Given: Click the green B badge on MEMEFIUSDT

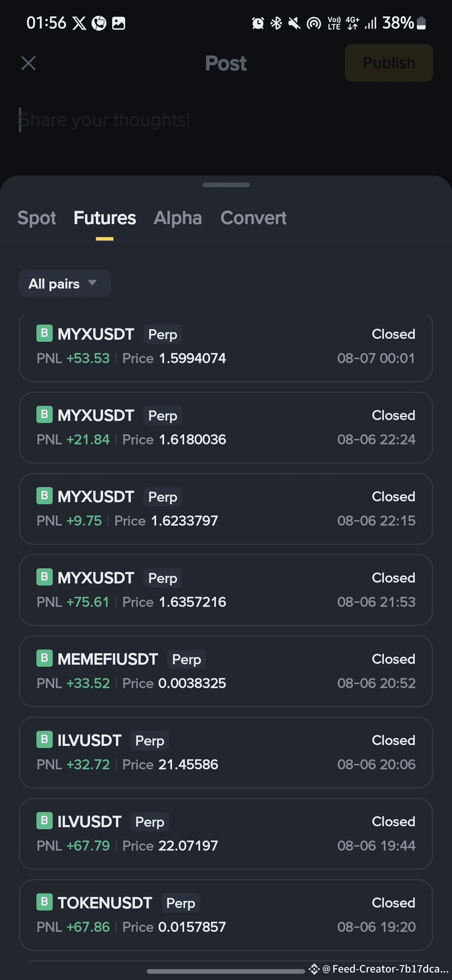Looking at the screenshot, I should 44,658.
